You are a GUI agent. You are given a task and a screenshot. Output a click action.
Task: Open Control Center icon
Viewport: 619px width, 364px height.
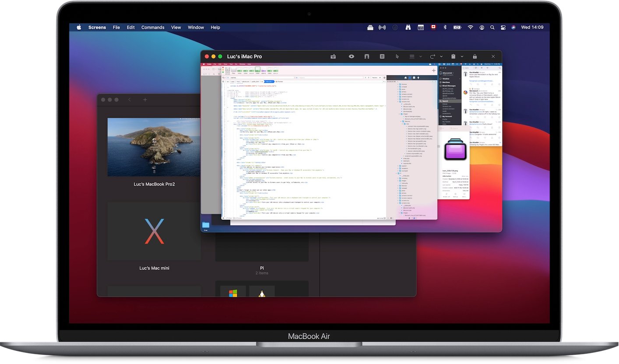[503, 27]
